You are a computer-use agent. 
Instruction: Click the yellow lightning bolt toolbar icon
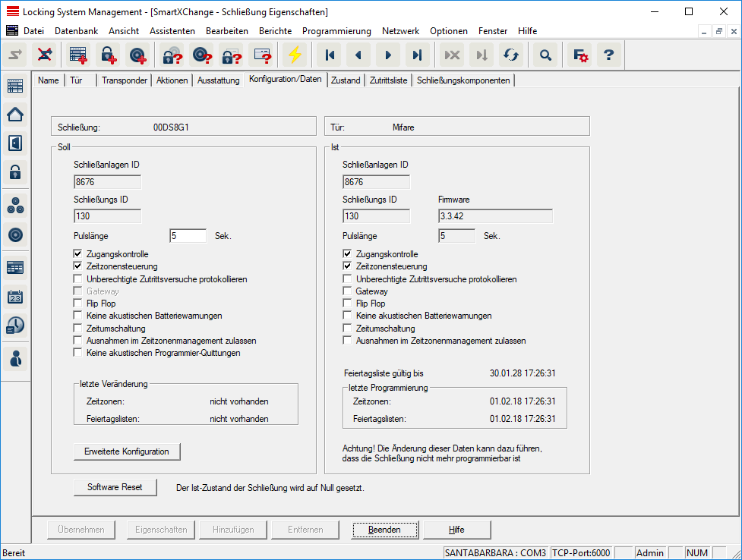[295, 55]
